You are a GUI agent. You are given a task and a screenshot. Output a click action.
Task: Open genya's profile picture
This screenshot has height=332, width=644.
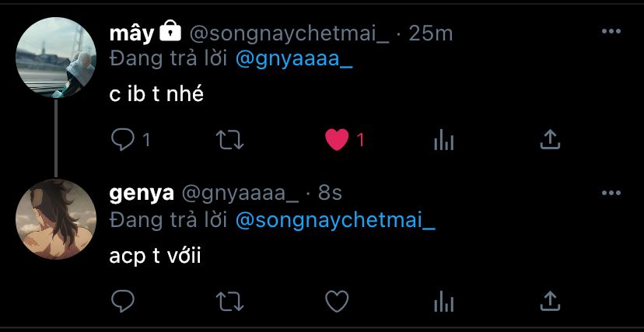56,219
